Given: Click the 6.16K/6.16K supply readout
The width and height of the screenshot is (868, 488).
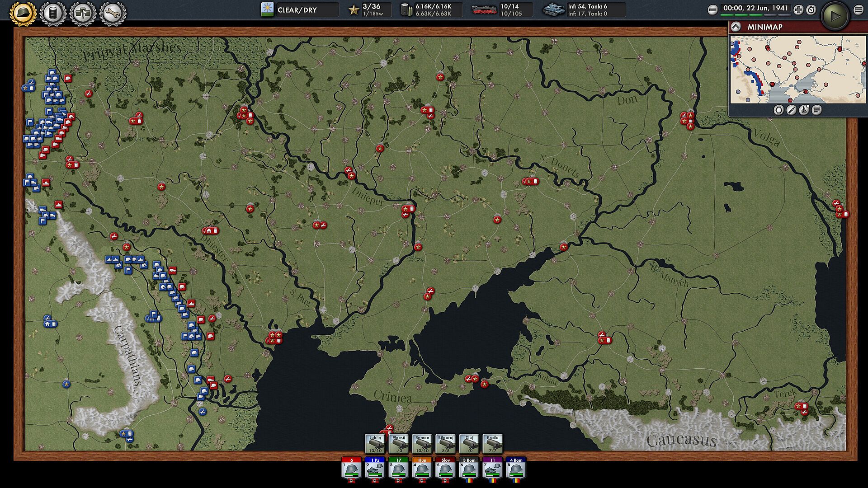Looking at the screenshot, I should point(434,6).
